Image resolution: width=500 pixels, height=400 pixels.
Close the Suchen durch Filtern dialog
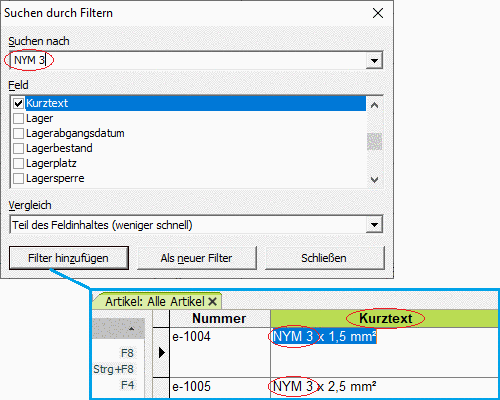pyautogui.click(x=378, y=13)
